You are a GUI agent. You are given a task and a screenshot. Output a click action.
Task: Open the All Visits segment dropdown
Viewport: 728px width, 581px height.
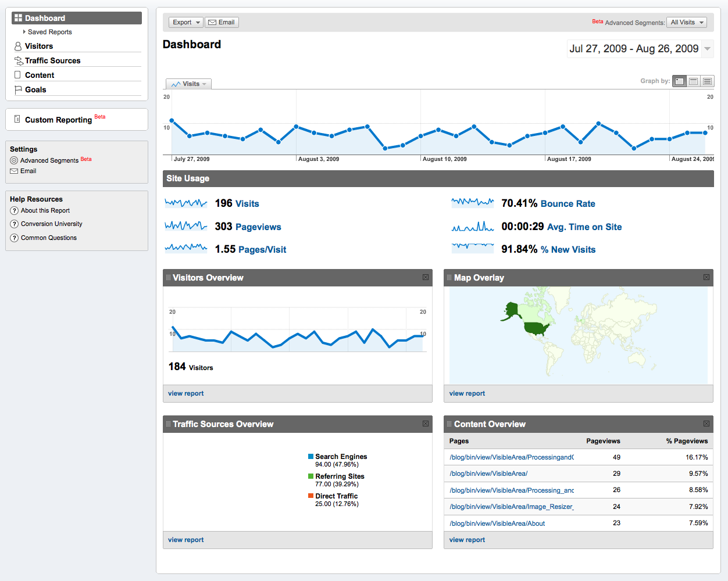[687, 23]
